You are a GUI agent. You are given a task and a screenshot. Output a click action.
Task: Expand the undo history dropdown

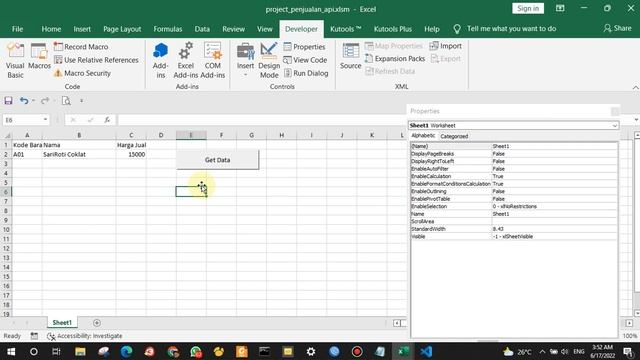pos(33,100)
